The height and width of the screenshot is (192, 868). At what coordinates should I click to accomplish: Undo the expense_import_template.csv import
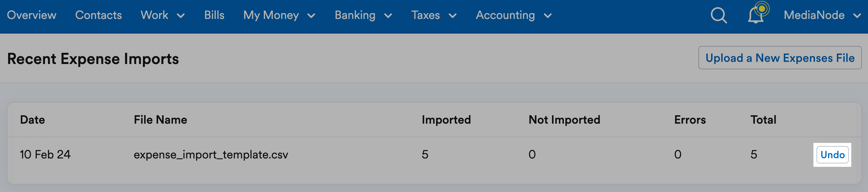pyautogui.click(x=833, y=154)
